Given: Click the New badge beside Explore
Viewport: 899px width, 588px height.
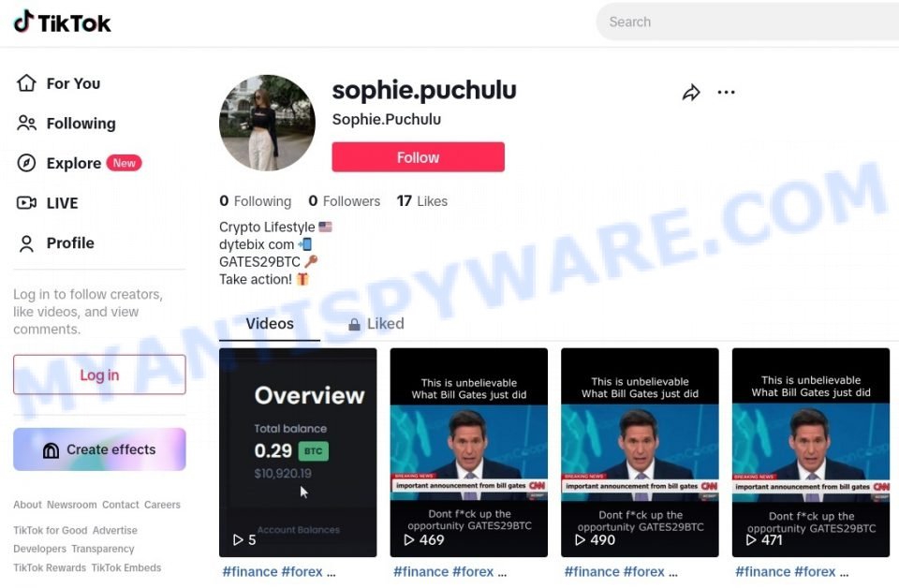Looking at the screenshot, I should [x=124, y=163].
